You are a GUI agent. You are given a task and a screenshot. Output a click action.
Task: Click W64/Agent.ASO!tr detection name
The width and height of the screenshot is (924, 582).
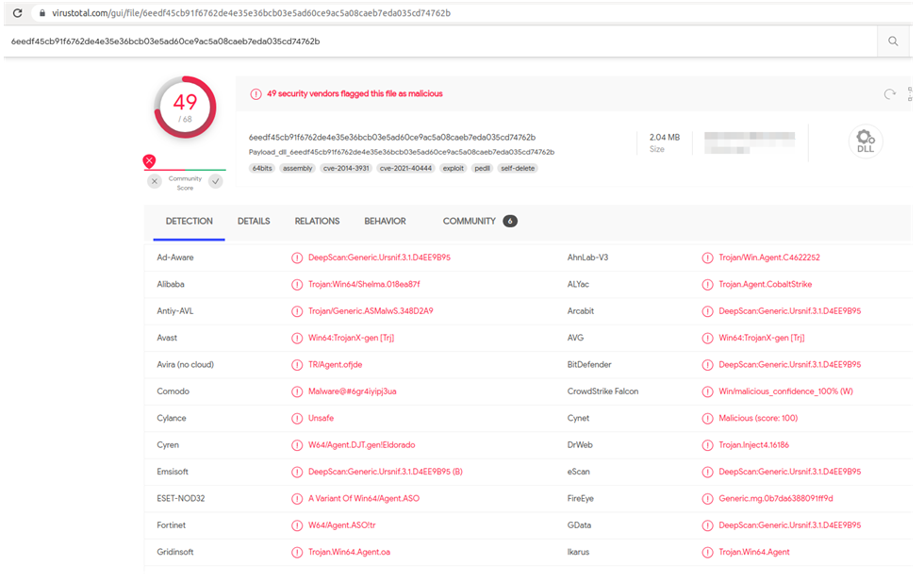point(341,525)
